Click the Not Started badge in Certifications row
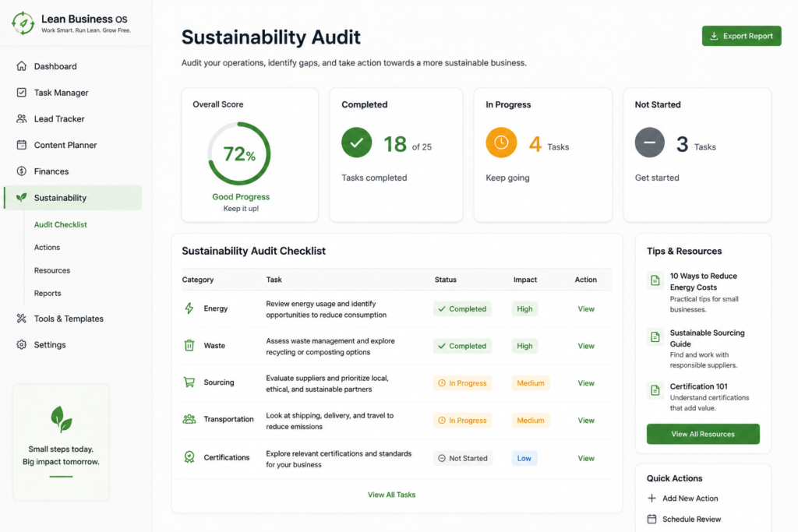The height and width of the screenshot is (532, 798). tap(463, 458)
